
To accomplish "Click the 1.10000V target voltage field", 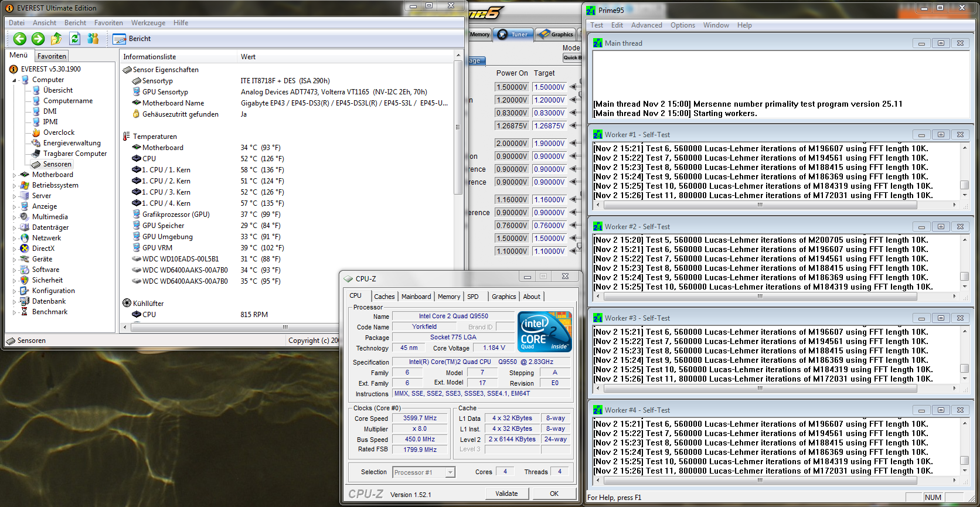I will click(x=549, y=251).
